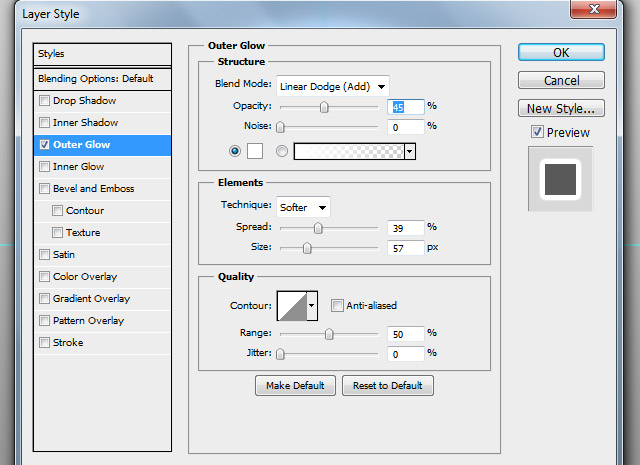Viewport: 640px width, 465px height.
Task: Click the Range value field
Action: pyautogui.click(x=406, y=334)
